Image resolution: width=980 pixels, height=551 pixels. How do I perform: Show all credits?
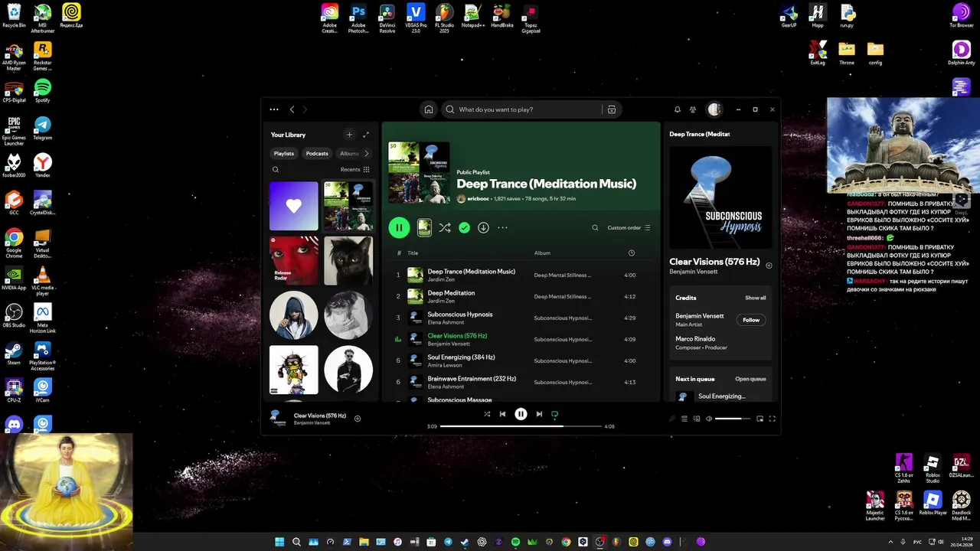click(755, 298)
